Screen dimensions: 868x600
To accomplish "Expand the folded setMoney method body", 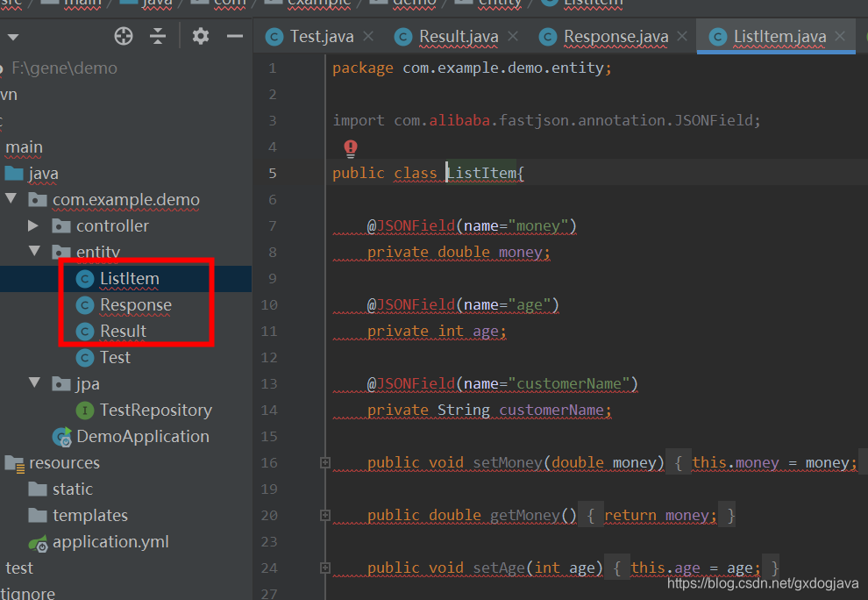I will (324, 462).
